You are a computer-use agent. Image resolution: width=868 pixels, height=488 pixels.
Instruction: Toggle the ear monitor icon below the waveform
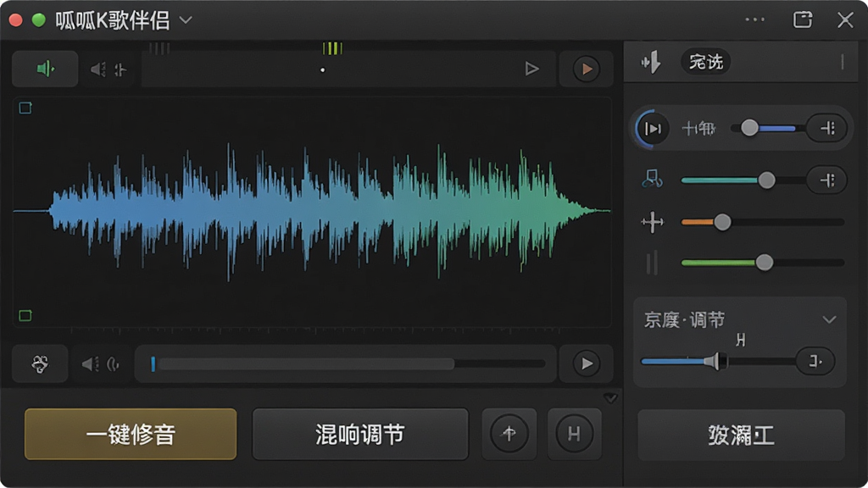pyautogui.click(x=114, y=364)
